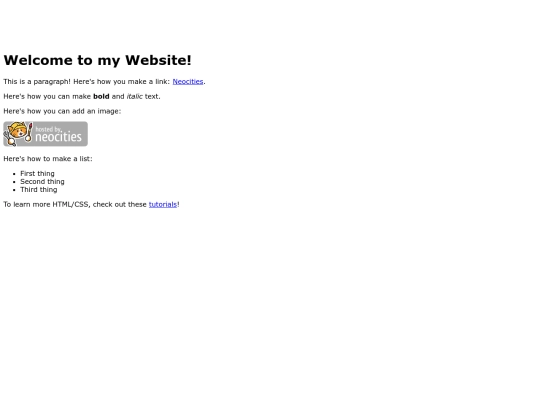Viewport: 540px width, 405px height.
Task: Click the cat mascot in the badge
Action: point(18,134)
